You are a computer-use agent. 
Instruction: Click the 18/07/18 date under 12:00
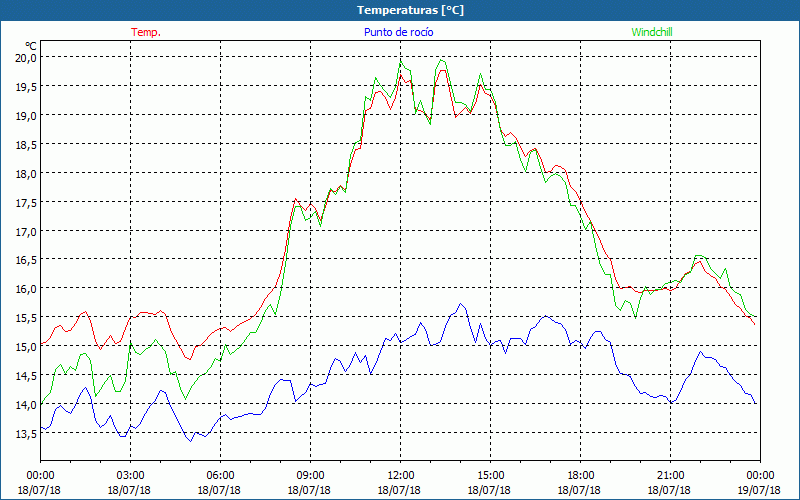(x=399, y=490)
